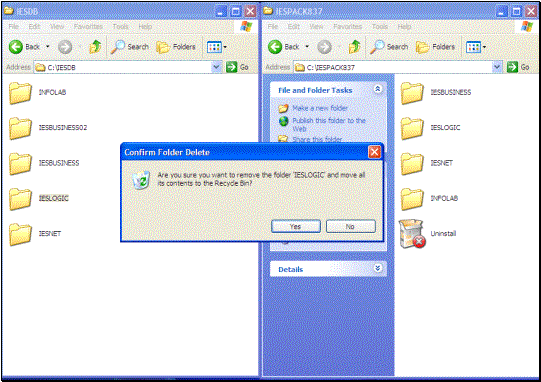The width and height of the screenshot is (541, 382).
Task: Click Search in IESPACK837 window toolbar
Action: (x=389, y=47)
